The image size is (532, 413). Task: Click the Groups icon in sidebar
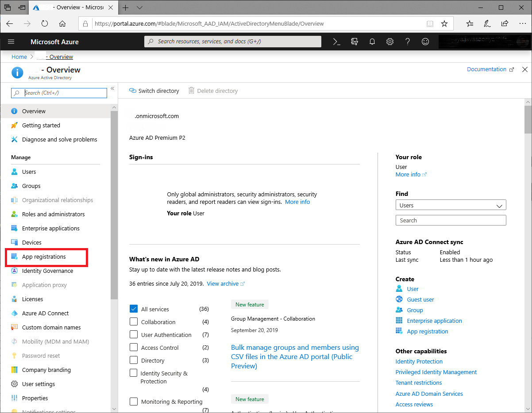[14, 186]
